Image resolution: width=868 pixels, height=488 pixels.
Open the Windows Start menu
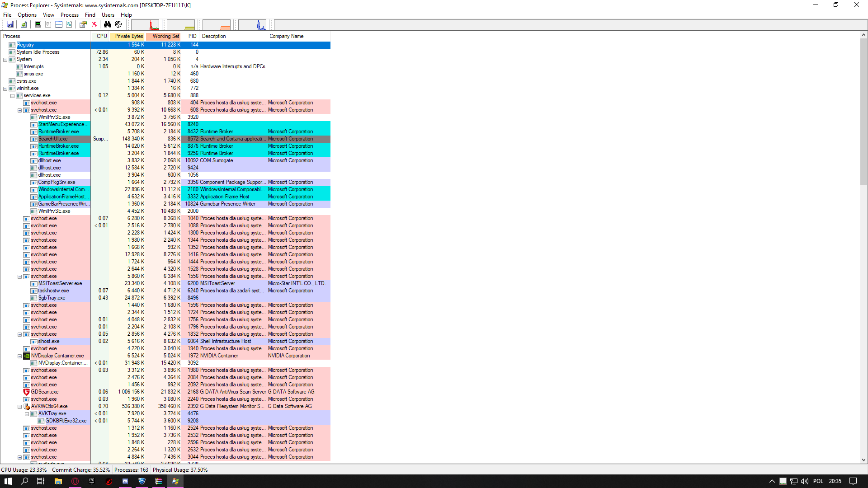(8, 481)
